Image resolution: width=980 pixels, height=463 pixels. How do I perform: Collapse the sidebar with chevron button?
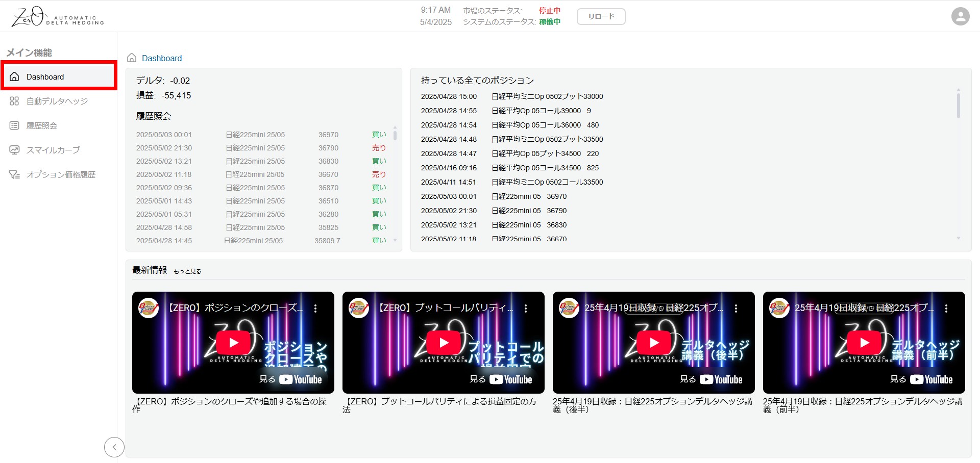tap(114, 447)
